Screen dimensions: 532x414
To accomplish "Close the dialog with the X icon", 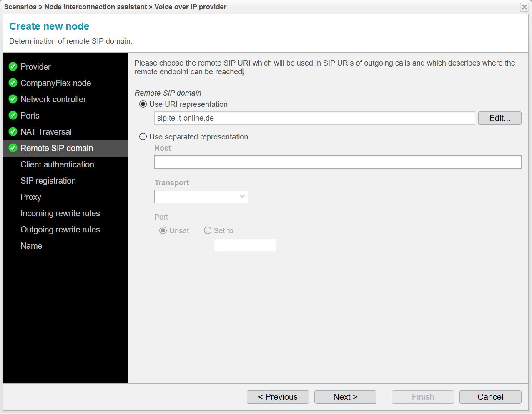I will tap(524, 7).
